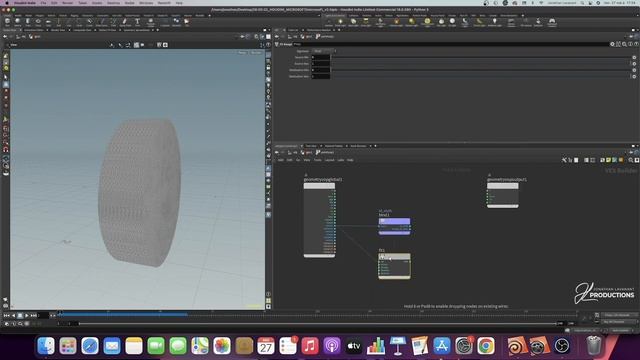Open Google Chrome from the Dock

click(x=486, y=346)
